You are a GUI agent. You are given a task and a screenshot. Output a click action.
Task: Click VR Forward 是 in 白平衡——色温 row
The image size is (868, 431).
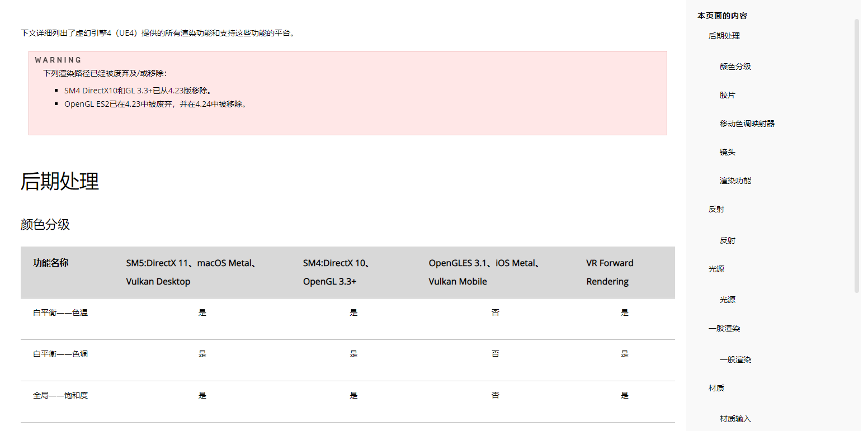tap(625, 312)
